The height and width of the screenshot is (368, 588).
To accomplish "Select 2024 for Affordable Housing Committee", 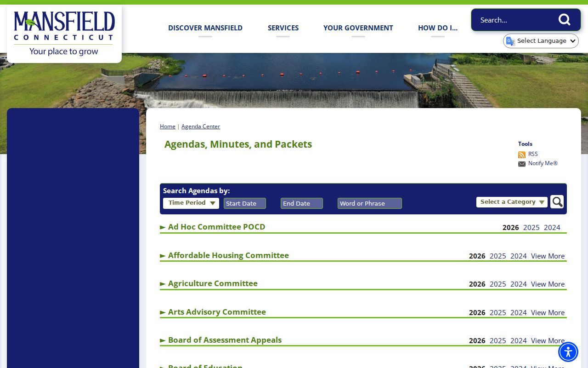I will tap(519, 256).
